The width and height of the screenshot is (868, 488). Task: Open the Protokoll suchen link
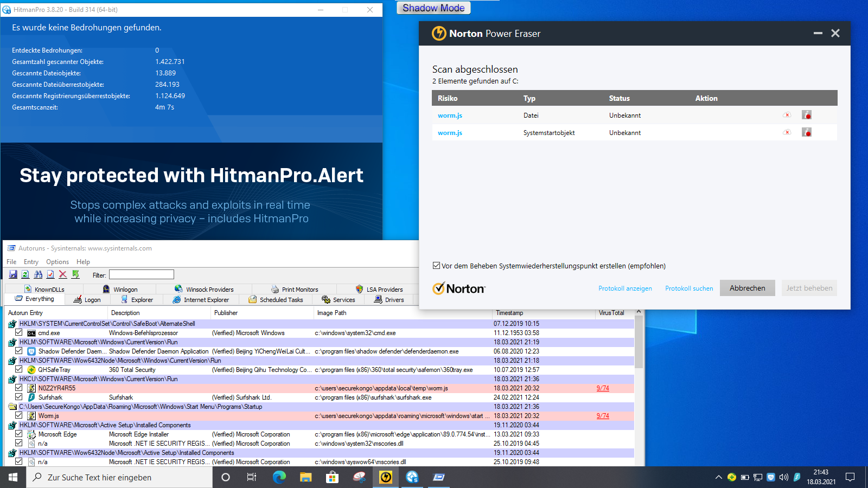point(689,288)
